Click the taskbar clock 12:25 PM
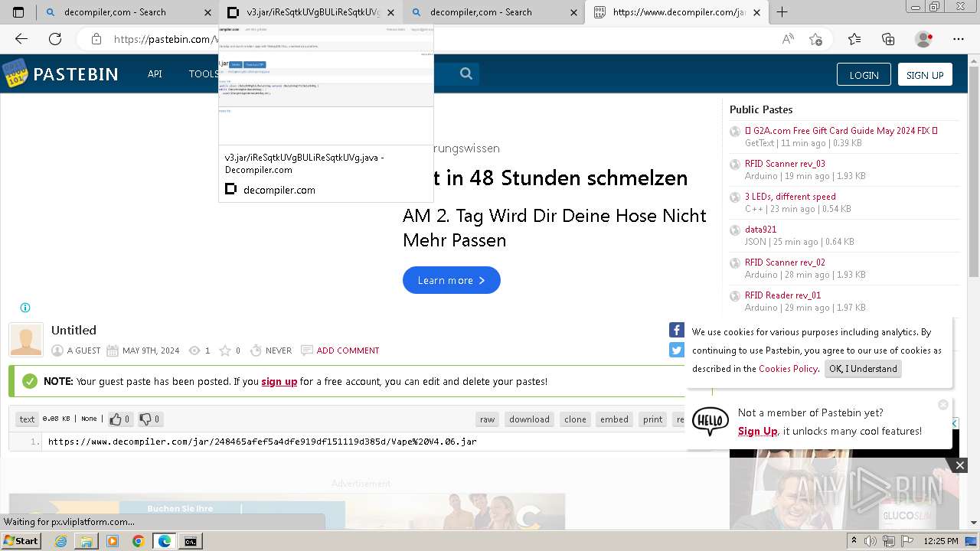This screenshot has height=551, width=980. 940,541
